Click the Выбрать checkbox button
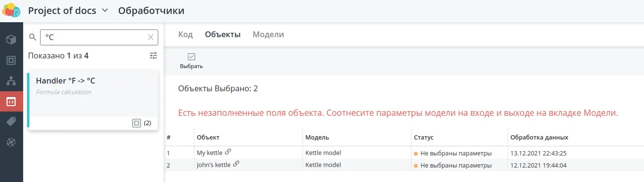 191,61
